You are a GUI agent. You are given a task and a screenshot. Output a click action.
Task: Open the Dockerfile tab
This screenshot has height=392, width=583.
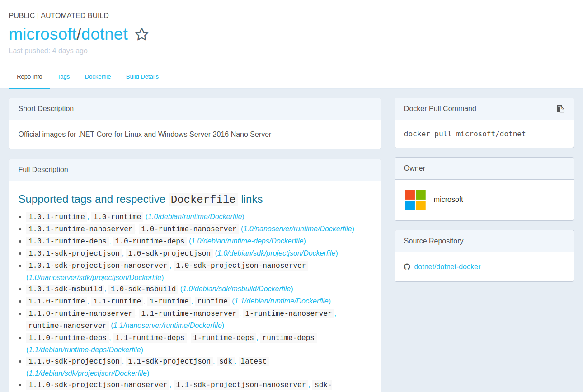[x=98, y=77]
